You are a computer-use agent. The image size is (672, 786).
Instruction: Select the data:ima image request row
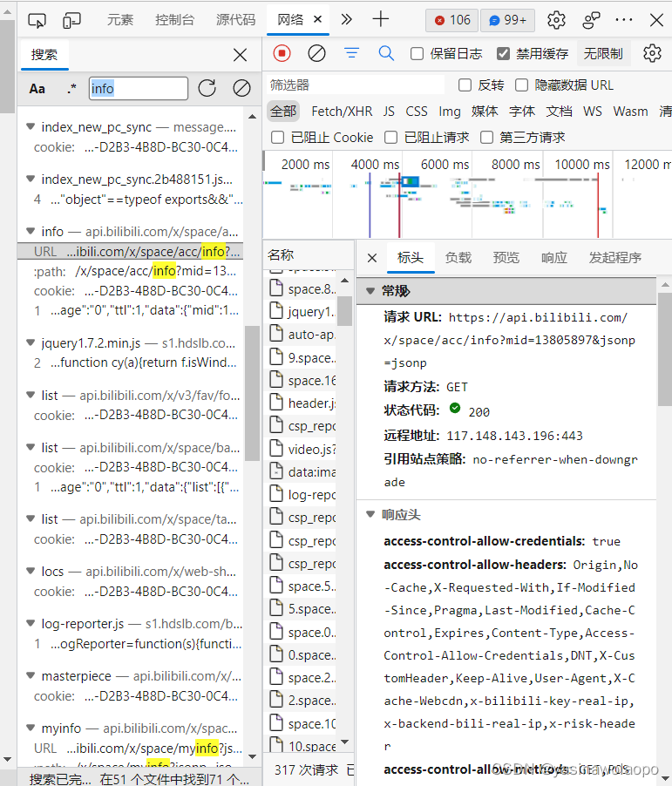(301, 471)
